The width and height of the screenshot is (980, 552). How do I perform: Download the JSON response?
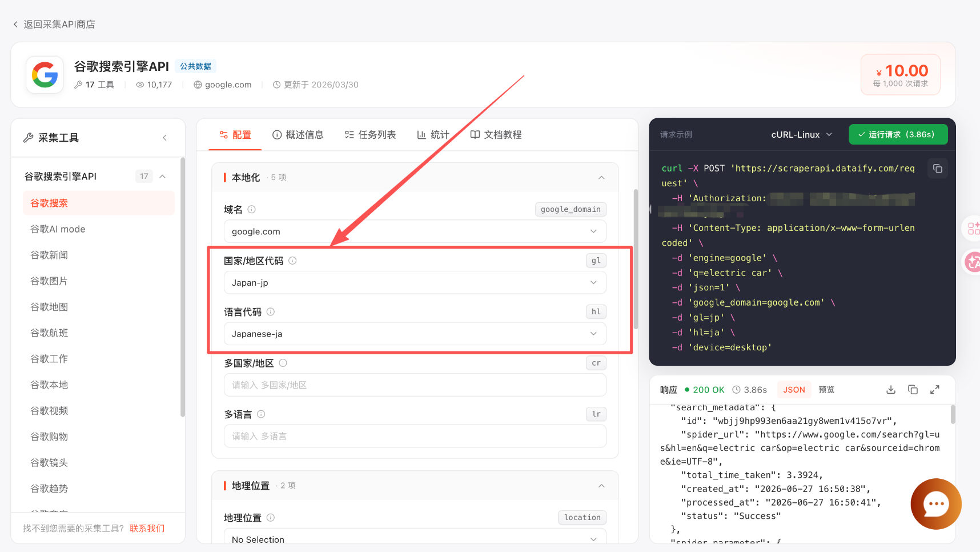[891, 390]
